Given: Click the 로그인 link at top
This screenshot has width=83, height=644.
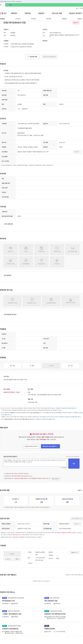Looking at the screenshot, I should 77,8.
